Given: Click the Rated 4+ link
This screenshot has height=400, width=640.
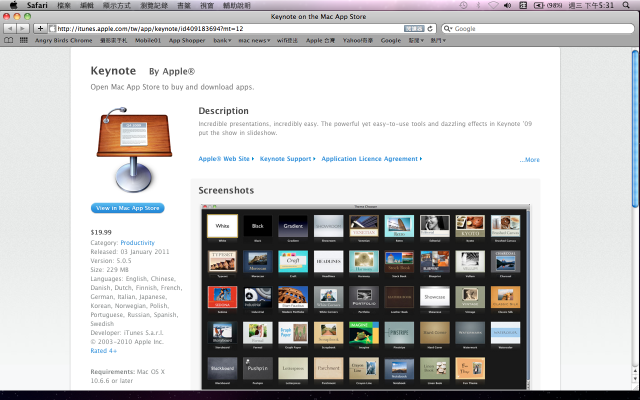Looking at the screenshot, I should pyautogui.click(x=104, y=351).
